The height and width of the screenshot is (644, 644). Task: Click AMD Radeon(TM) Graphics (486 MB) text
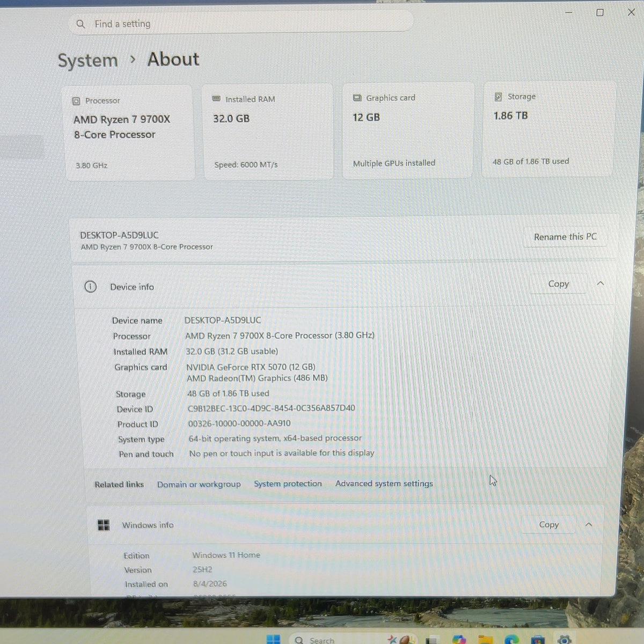pyautogui.click(x=257, y=378)
